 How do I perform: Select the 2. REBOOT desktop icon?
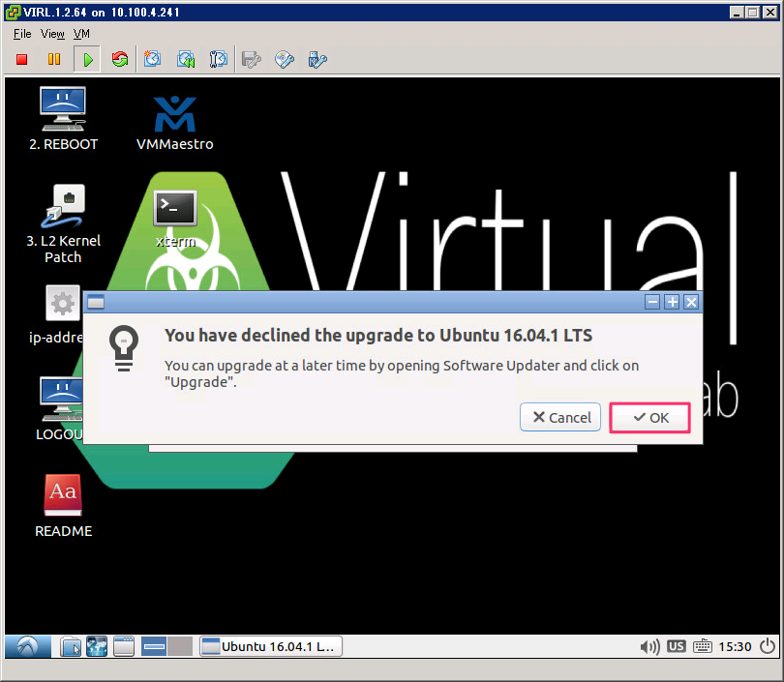pyautogui.click(x=63, y=119)
